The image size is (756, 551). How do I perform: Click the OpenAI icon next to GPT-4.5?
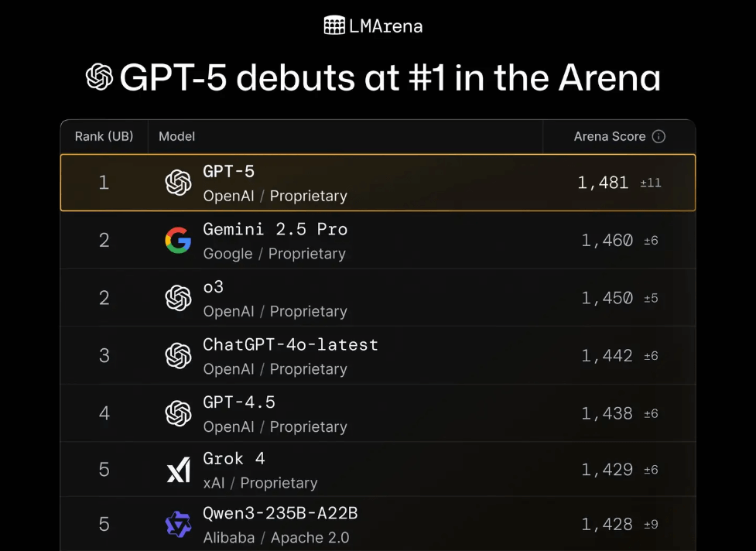pos(179,413)
